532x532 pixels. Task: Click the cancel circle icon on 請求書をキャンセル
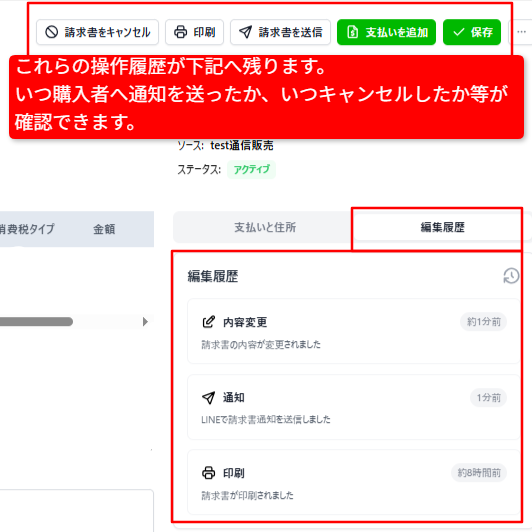52,32
